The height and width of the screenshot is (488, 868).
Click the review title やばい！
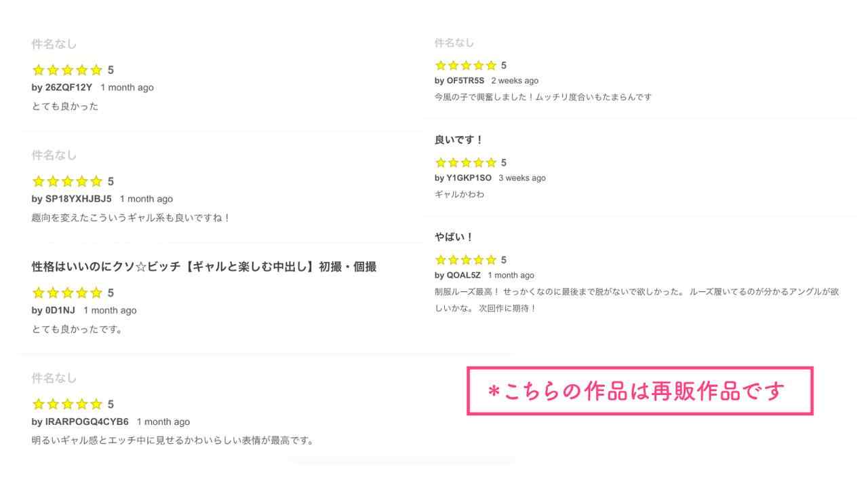[454, 237]
